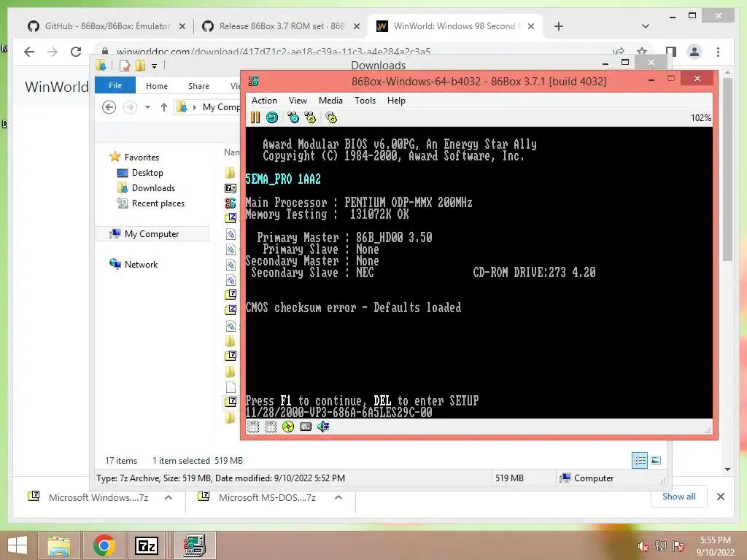Toggle Chrome side panel icon
This screenshot has height=560, width=747.
point(671,52)
